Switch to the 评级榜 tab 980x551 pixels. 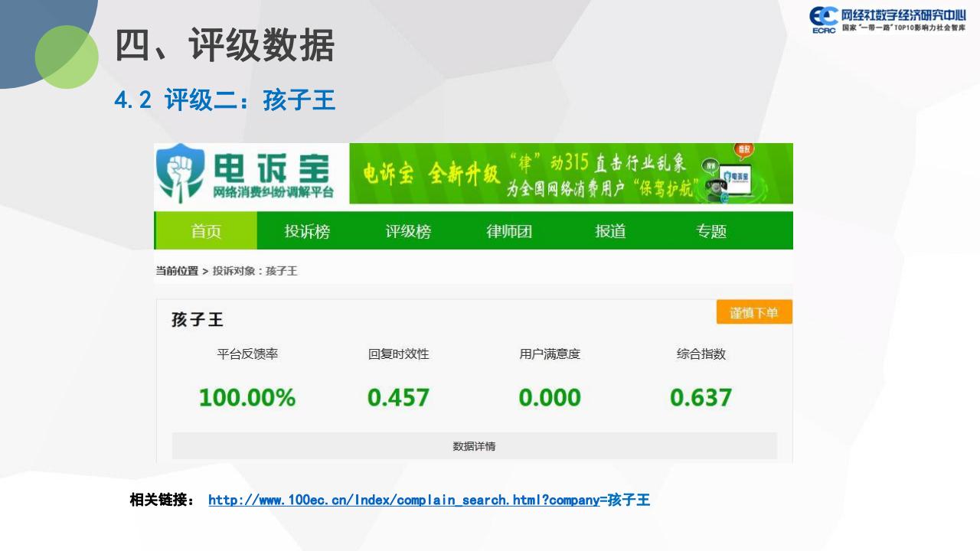(x=408, y=231)
